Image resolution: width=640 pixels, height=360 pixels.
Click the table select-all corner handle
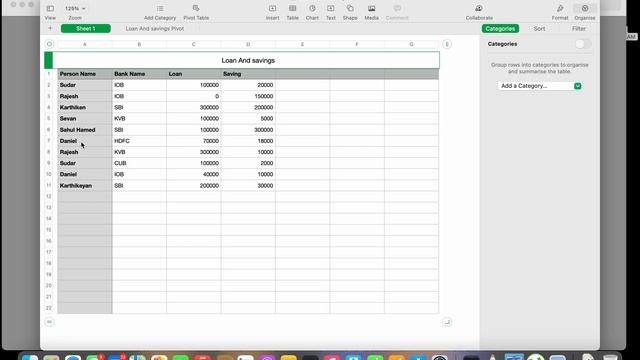point(49,44)
